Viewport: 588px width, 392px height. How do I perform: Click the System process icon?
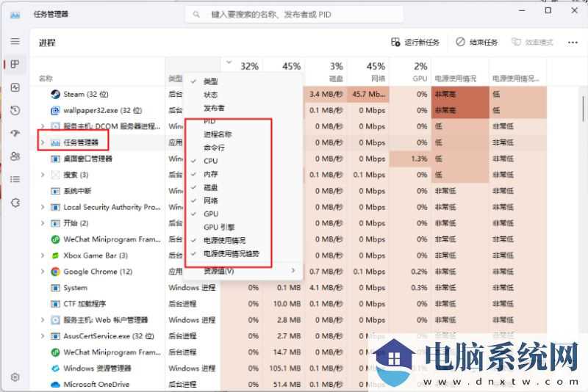[55, 288]
